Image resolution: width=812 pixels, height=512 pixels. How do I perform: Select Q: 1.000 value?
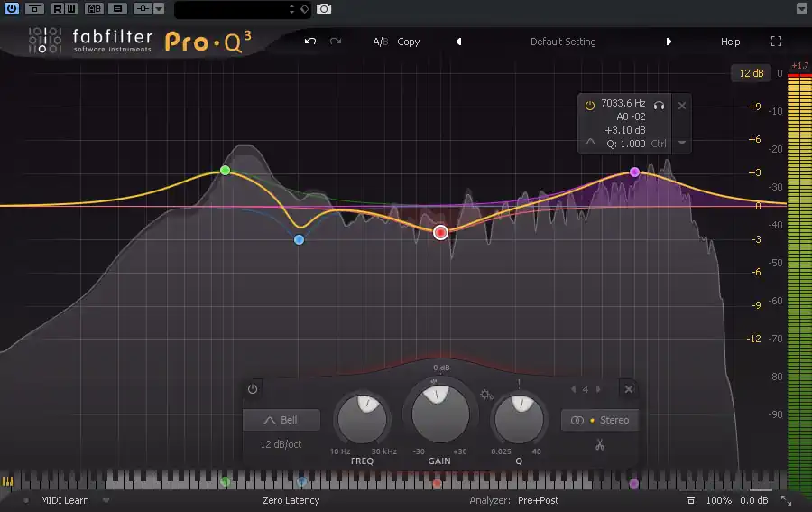[x=625, y=144]
